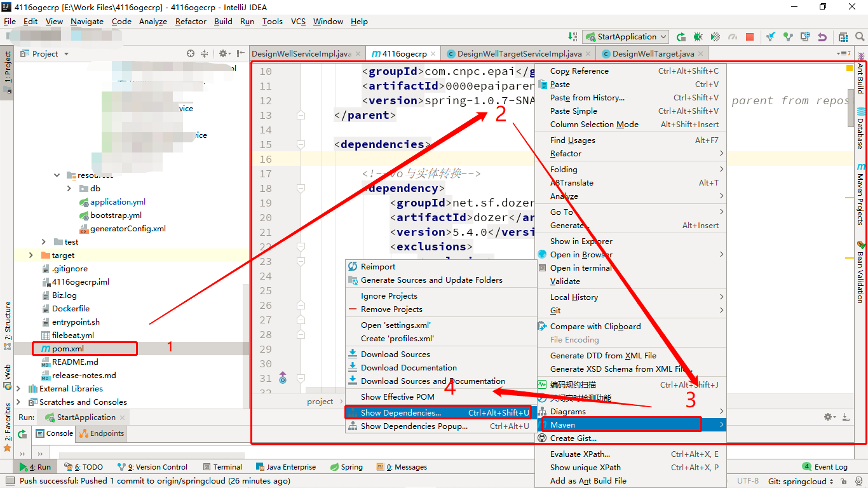Open the Database side tool window
The image size is (868, 488).
pos(860,128)
